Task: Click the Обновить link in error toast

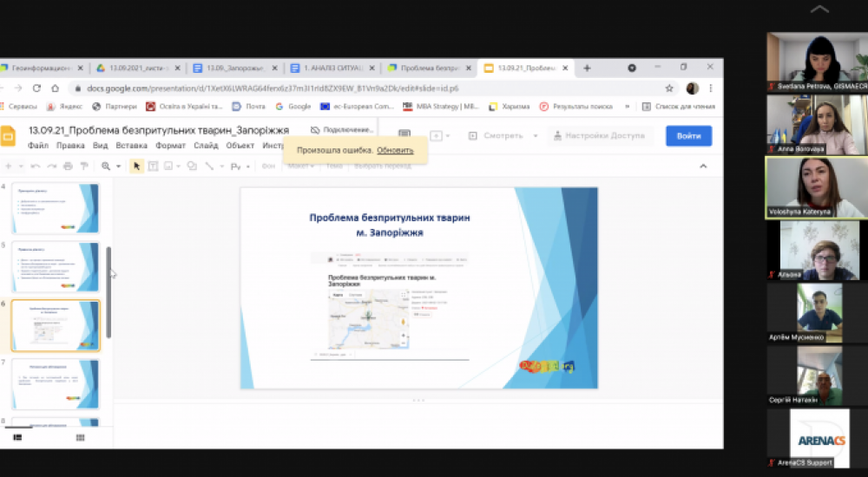Action: click(x=395, y=150)
